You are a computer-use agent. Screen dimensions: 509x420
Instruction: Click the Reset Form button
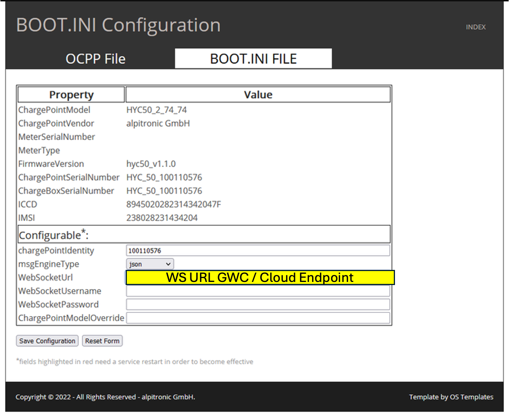click(102, 341)
